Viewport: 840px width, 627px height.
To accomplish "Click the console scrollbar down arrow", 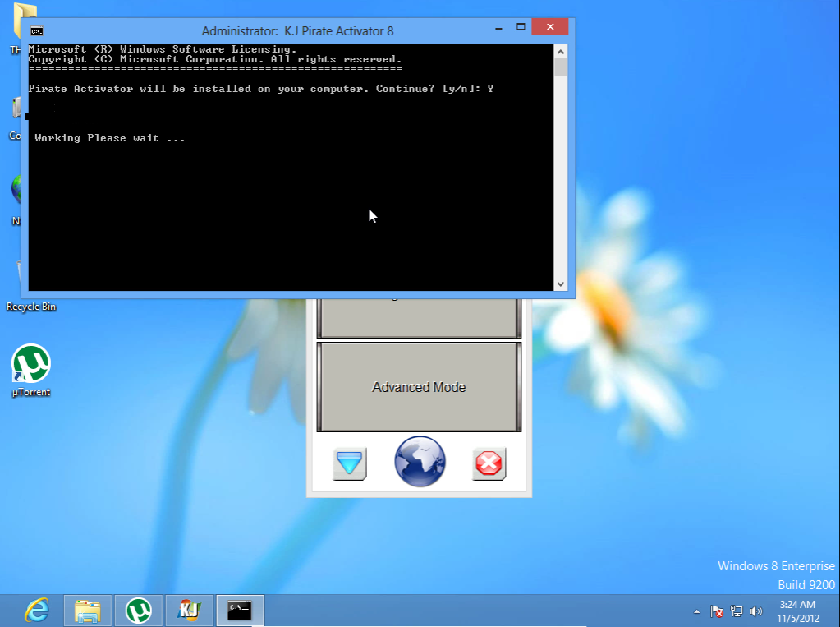I will click(560, 284).
